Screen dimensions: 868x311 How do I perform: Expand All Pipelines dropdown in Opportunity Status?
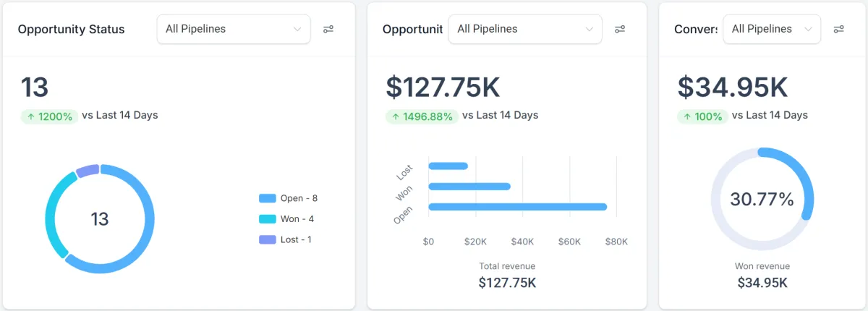click(x=233, y=29)
